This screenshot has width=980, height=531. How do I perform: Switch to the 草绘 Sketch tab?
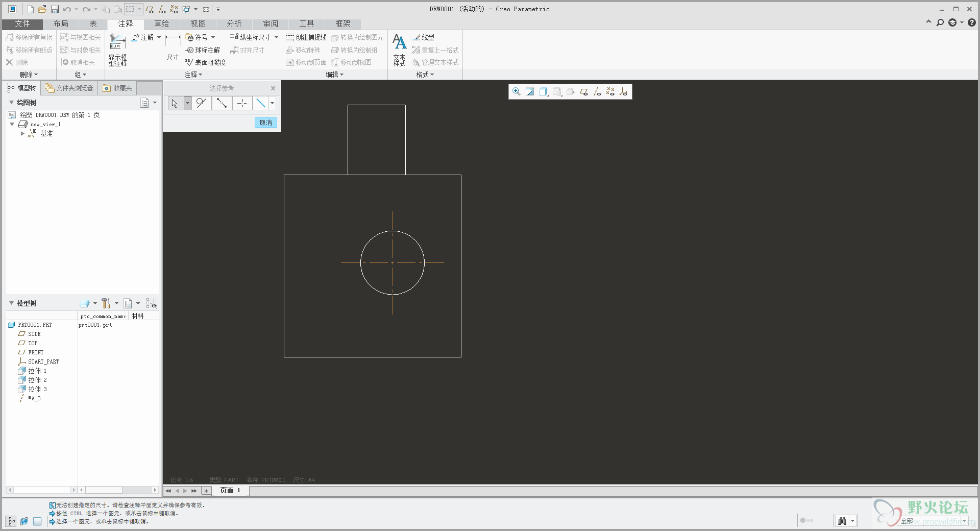pyautogui.click(x=162, y=24)
